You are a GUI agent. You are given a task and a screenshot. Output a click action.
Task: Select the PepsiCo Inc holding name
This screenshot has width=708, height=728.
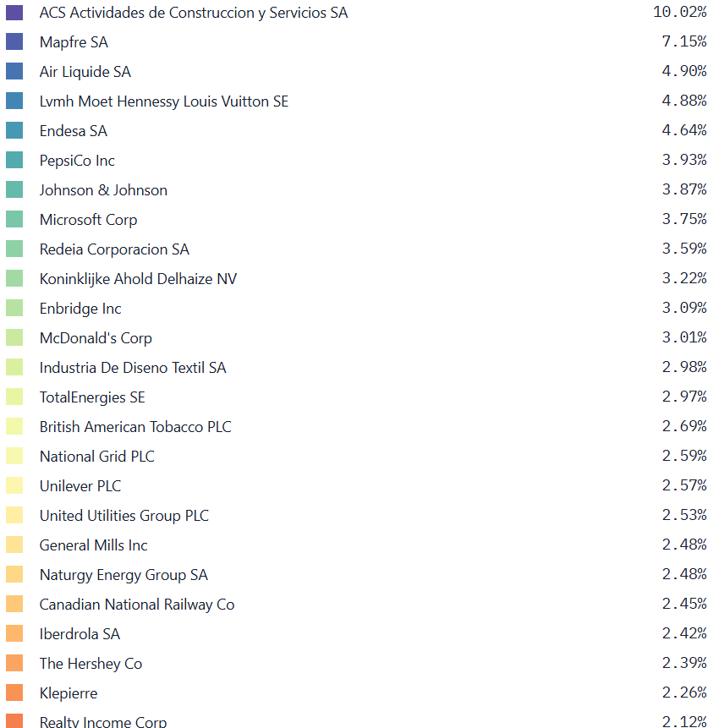pos(77,161)
